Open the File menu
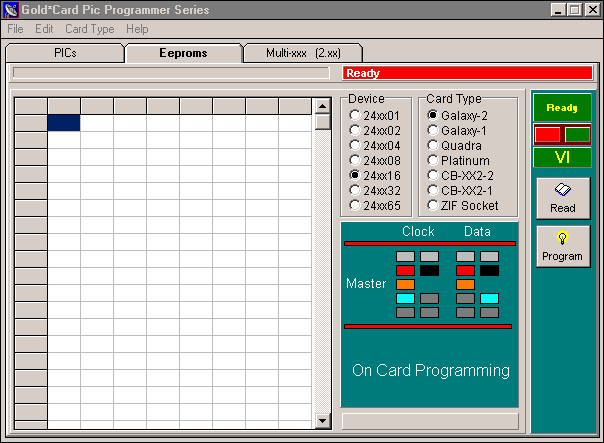This screenshot has width=604, height=443. tap(15, 29)
